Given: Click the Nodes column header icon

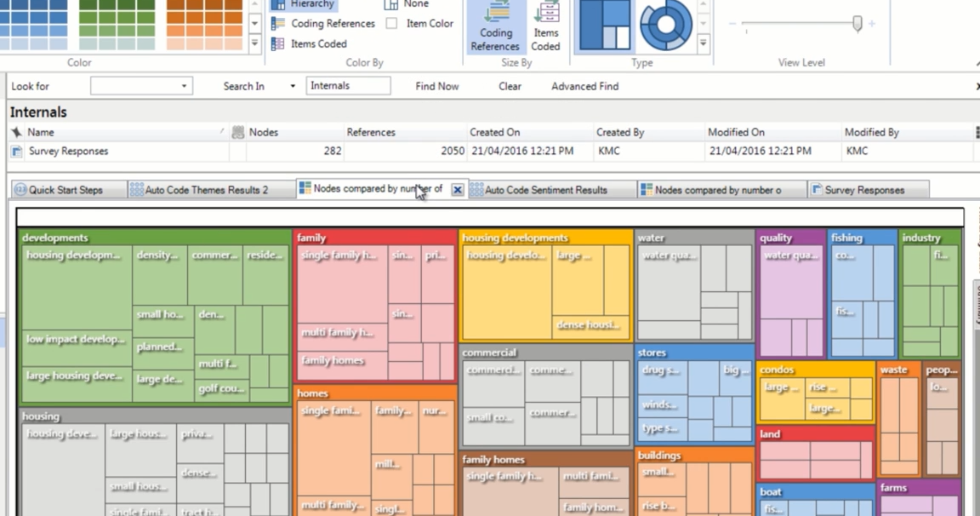Looking at the screenshot, I should (x=237, y=132).
